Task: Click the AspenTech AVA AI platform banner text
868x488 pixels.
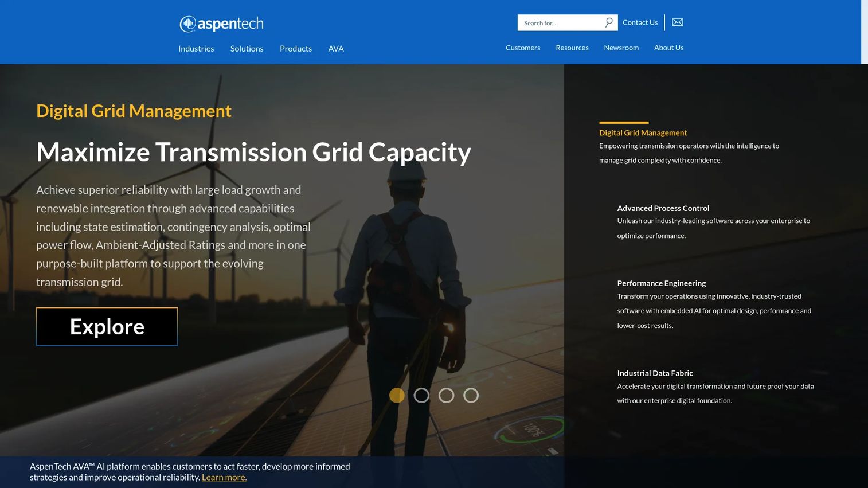Action: 190,472
